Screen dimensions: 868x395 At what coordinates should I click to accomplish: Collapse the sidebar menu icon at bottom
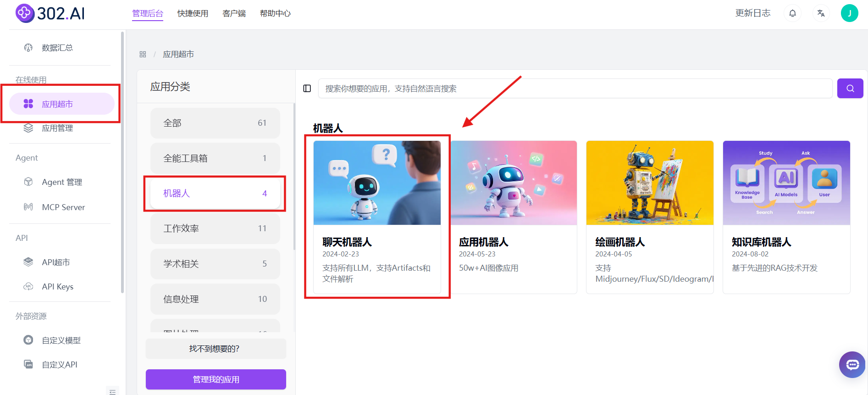(x=112, y=392)
